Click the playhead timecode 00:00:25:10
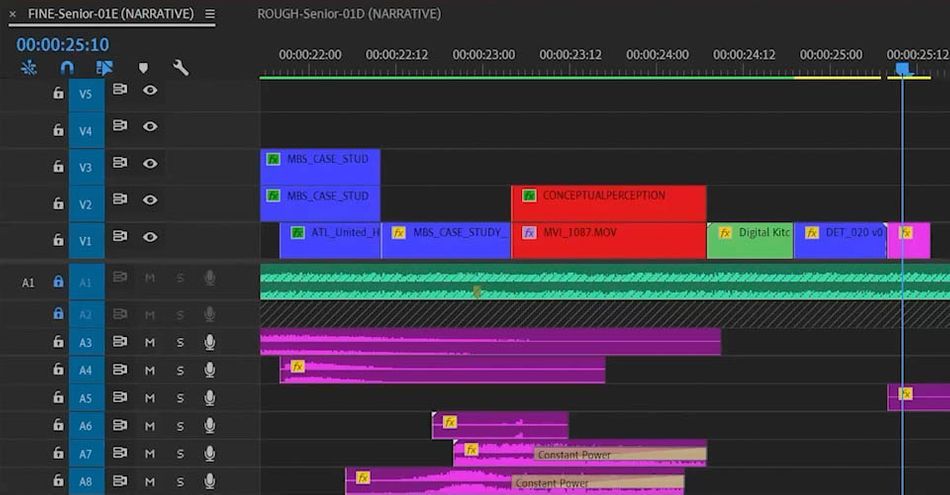 click(62, 44)
